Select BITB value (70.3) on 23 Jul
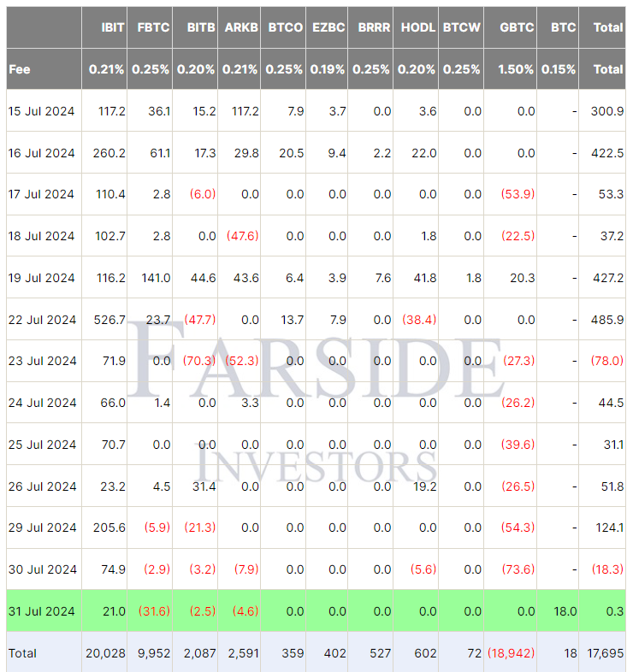 pos(199,361)
